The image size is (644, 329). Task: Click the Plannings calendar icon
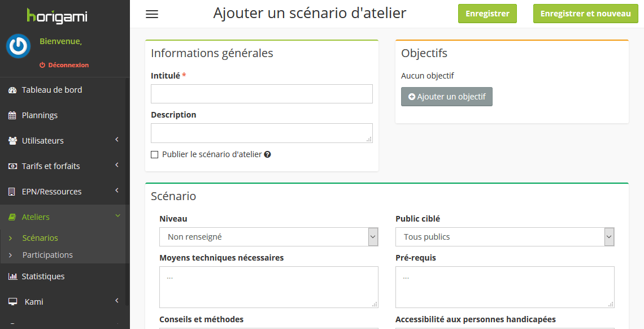pos(12,115)
